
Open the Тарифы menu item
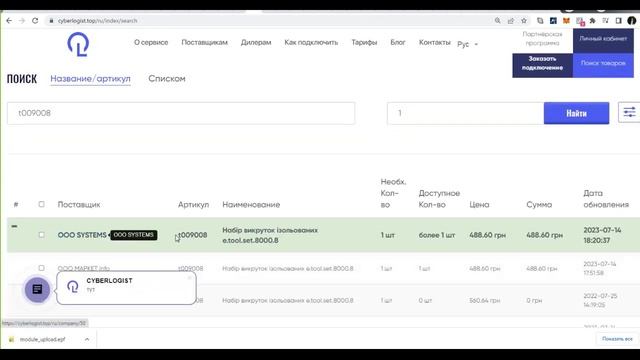pyautogui.click(x=364, y=42)
